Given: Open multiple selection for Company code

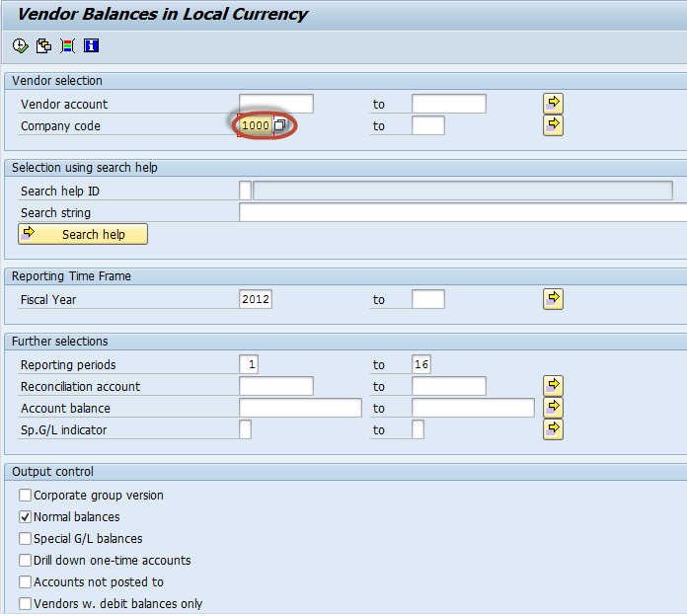Looking at the screenshot, I should pyautogui.click(x=553, y=124).
